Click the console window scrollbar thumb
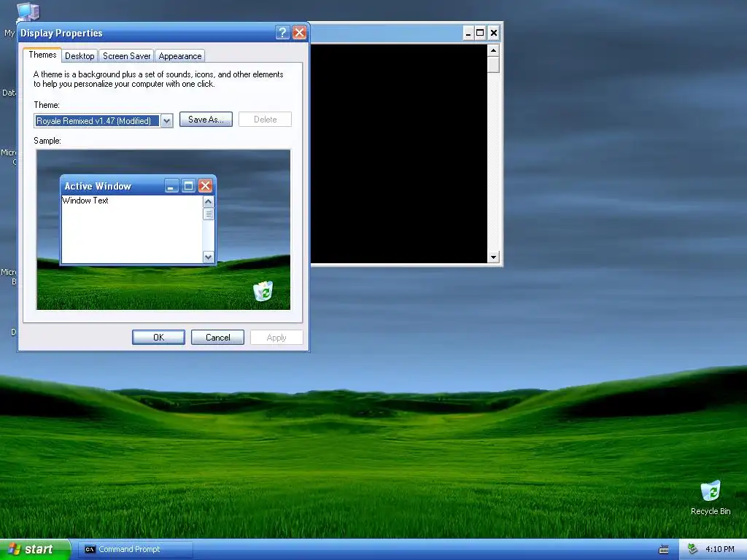 pyautogui.click(x=494, y=64)
